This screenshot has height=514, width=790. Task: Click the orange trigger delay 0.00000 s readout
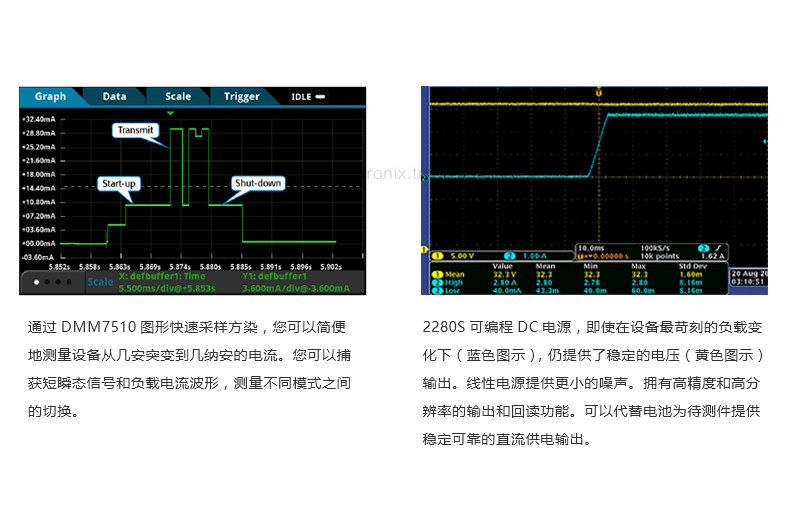[x=603, y=256]
